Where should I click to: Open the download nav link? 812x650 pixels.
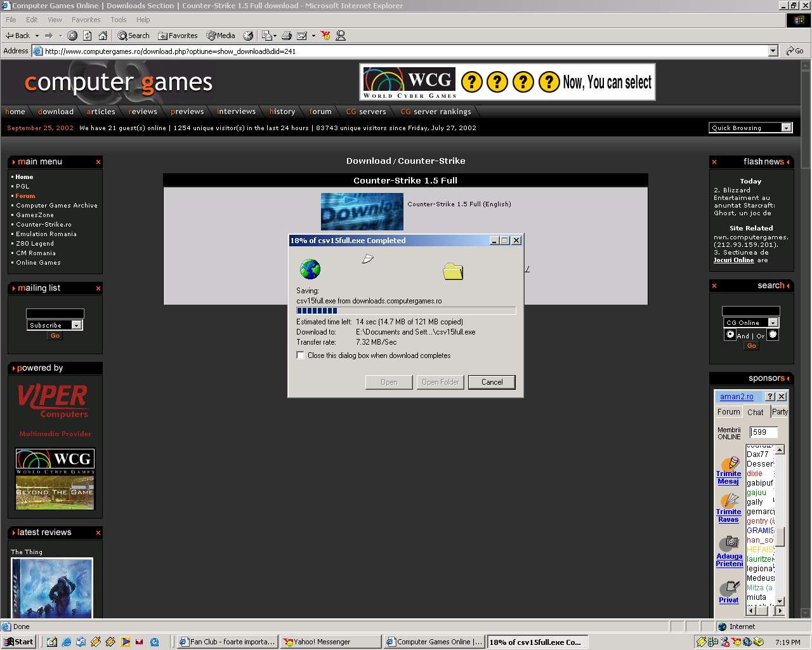point(56,112)
